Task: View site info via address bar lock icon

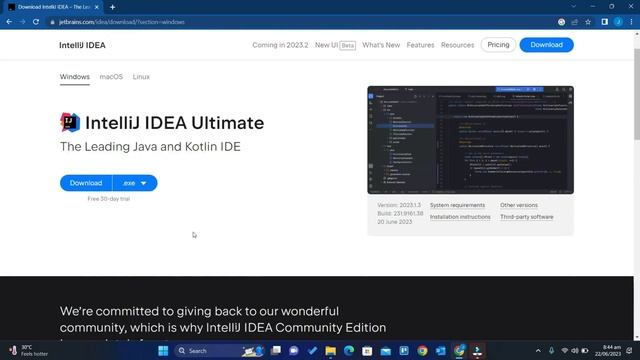Action: pyautogui.click(x=52, y=22)
